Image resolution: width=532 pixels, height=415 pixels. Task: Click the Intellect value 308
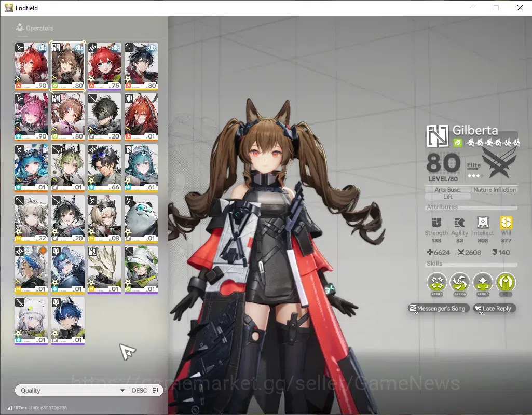483,240
